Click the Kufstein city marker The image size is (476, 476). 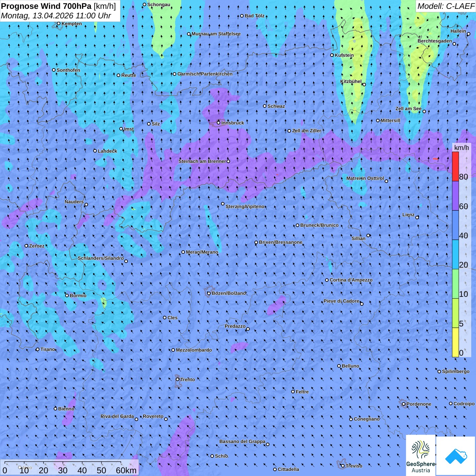coord(332,55)
